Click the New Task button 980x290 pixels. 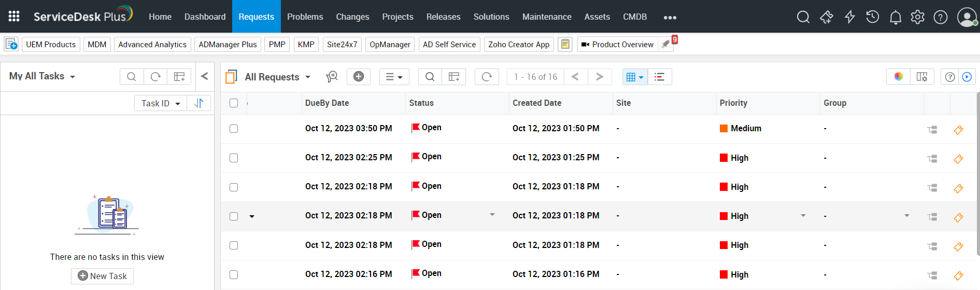(x=102, y=276)
